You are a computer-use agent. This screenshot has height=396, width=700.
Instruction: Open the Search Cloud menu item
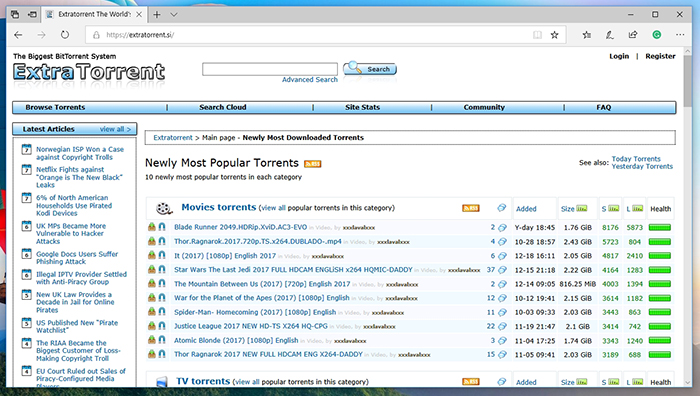pyautogui.click(x=223, y=108)
